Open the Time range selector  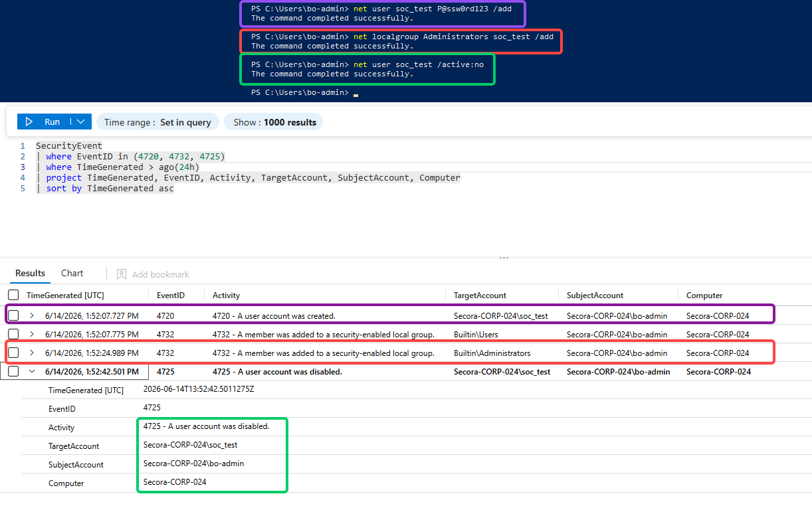click(x=157, y=122)
